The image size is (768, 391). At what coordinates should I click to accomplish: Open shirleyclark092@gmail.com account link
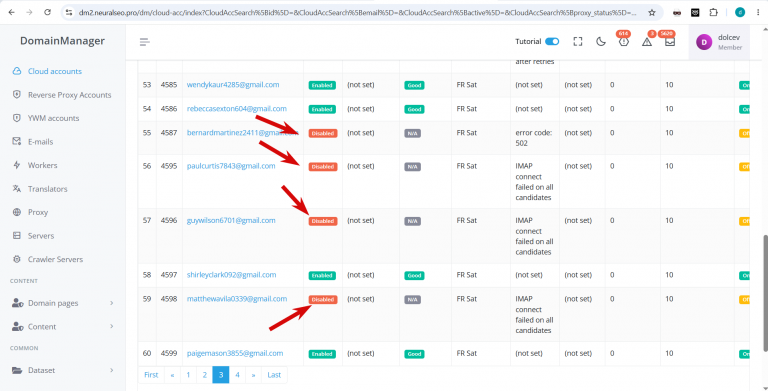[231, 275]
